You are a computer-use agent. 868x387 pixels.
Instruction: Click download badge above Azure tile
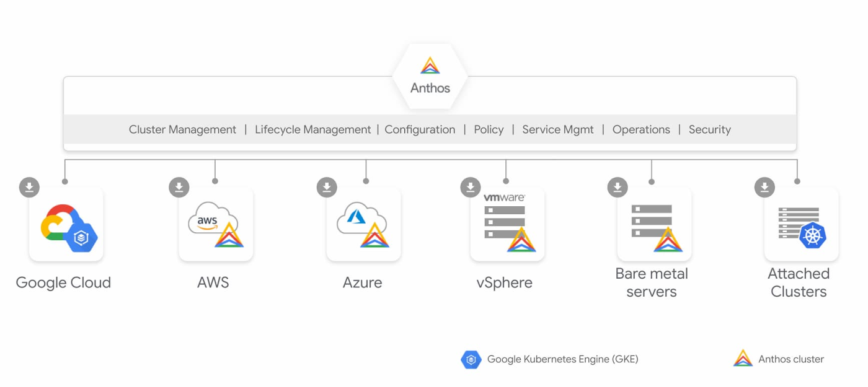tap(327, 187)
